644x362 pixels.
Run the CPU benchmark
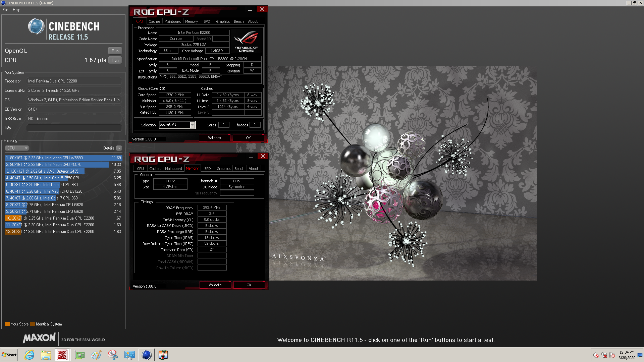click(x=115, y=60)
